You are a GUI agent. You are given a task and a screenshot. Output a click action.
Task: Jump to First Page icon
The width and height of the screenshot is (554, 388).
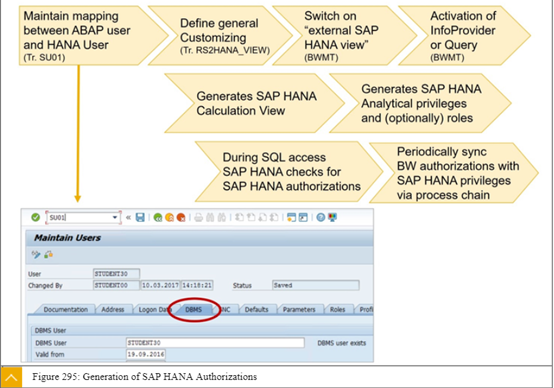coord(239,217)
